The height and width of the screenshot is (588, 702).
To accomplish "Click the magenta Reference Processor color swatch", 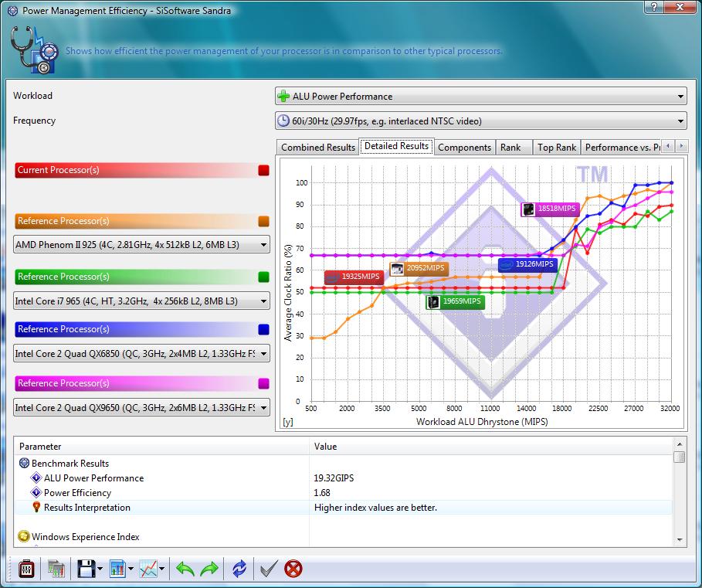I will 263,383.
